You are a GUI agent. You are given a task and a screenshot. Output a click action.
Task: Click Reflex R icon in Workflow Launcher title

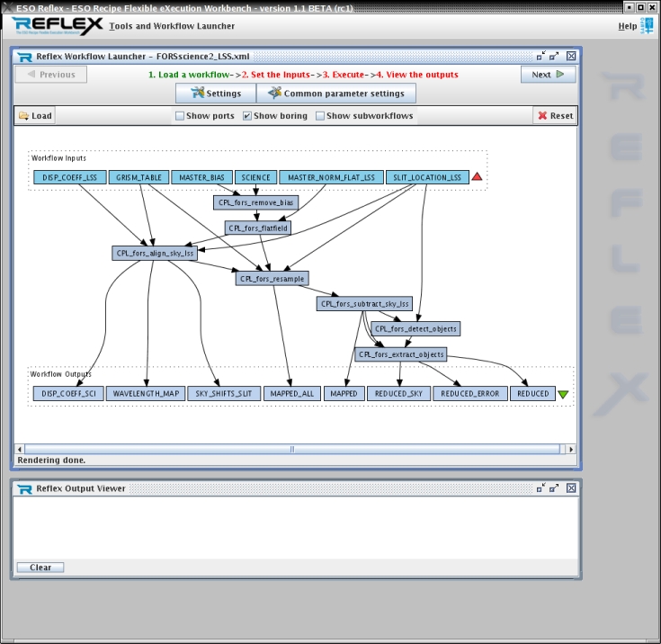[25, 57]
